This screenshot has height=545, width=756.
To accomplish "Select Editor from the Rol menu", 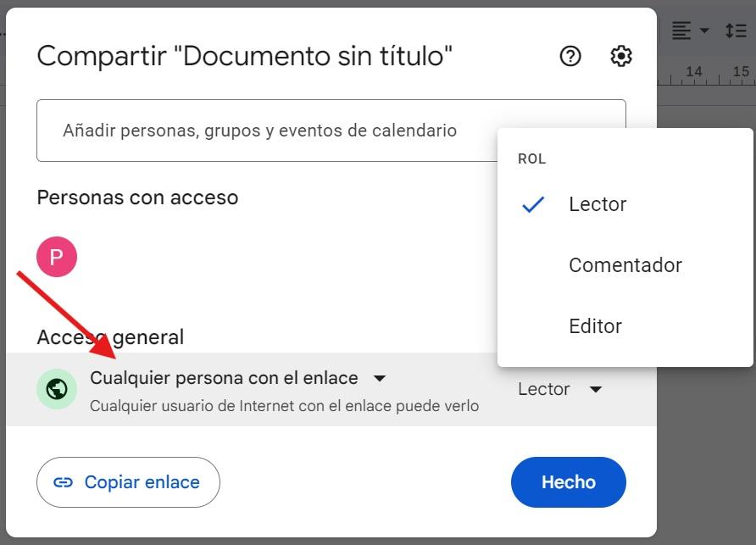I will pyautogui.click(x=596, y=325).
